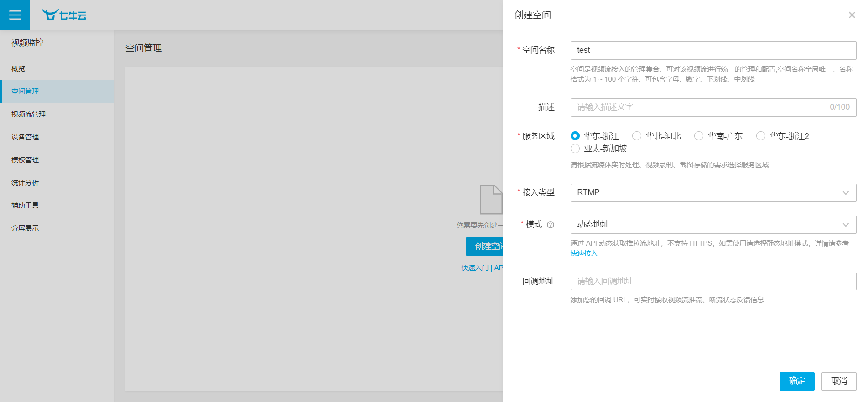Image resolution: width=868 pixels, height=402 pixels.
Task: Select the 华北-河北 radio button
Action: 637,136
